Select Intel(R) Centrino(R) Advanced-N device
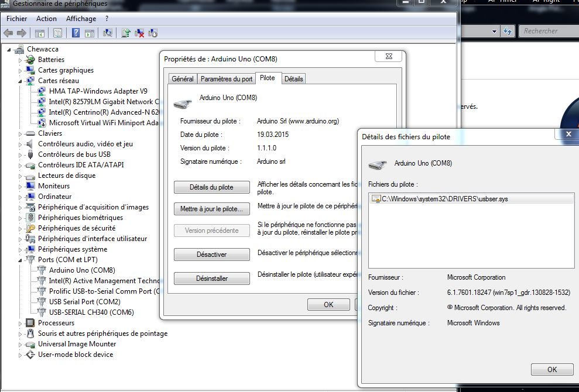The height and width of the screenshot is (392, 579). pyautogui.click(x=104, y=112)
